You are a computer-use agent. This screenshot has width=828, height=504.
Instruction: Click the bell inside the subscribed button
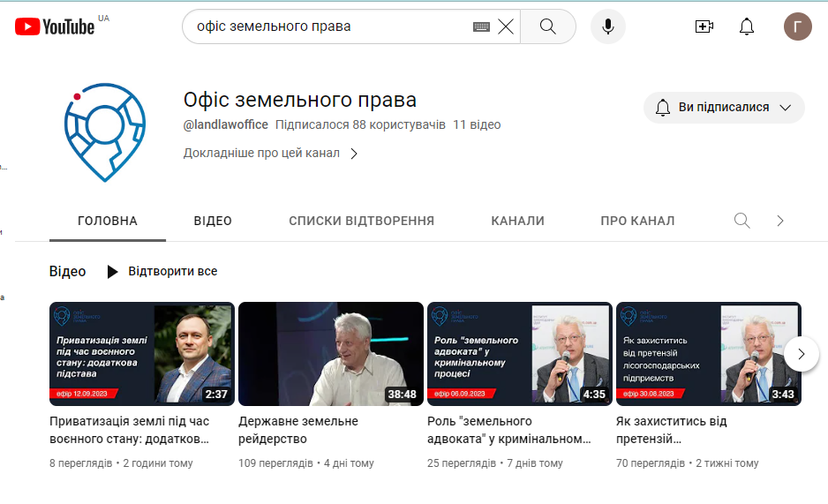point(663,108)
